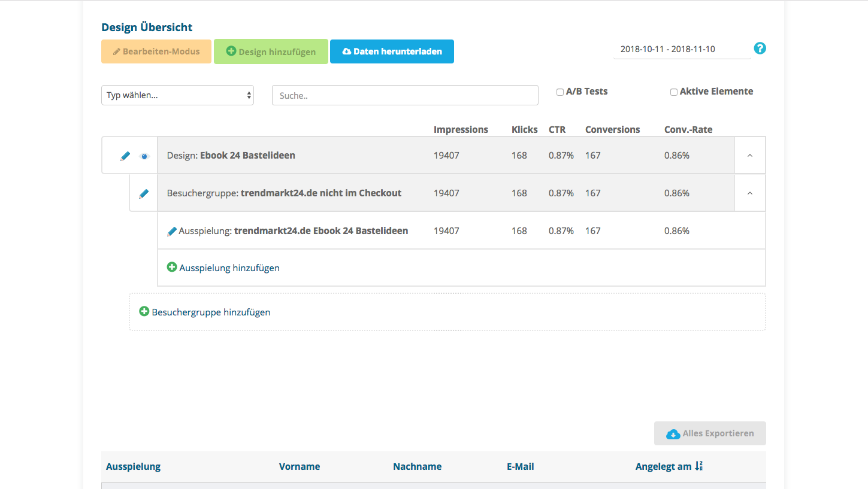
Task: Select Besuchergruppe trendmarkt24.de nicht im Checkout title
Action: tap(284, 193)
